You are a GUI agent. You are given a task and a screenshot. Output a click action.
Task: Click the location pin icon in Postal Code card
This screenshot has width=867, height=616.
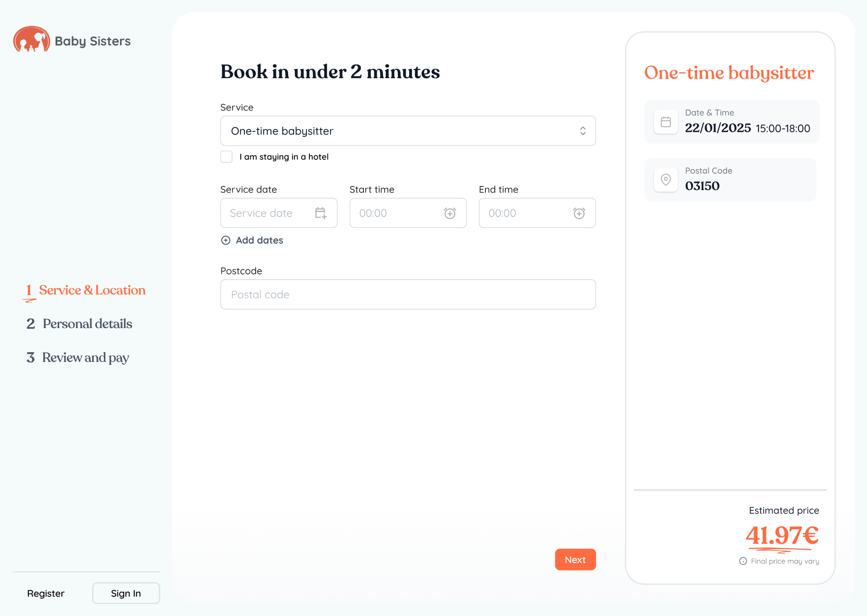coord(666,180)
